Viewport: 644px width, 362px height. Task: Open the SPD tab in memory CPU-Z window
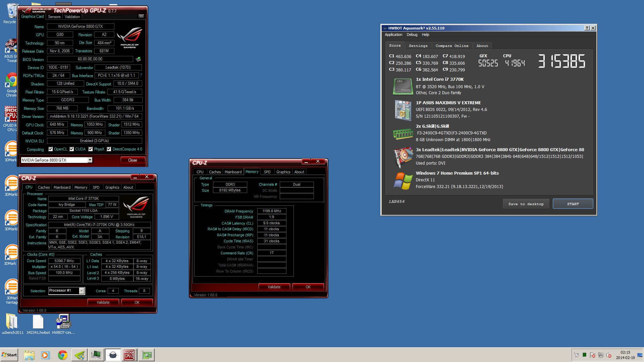tap(267, 172)
